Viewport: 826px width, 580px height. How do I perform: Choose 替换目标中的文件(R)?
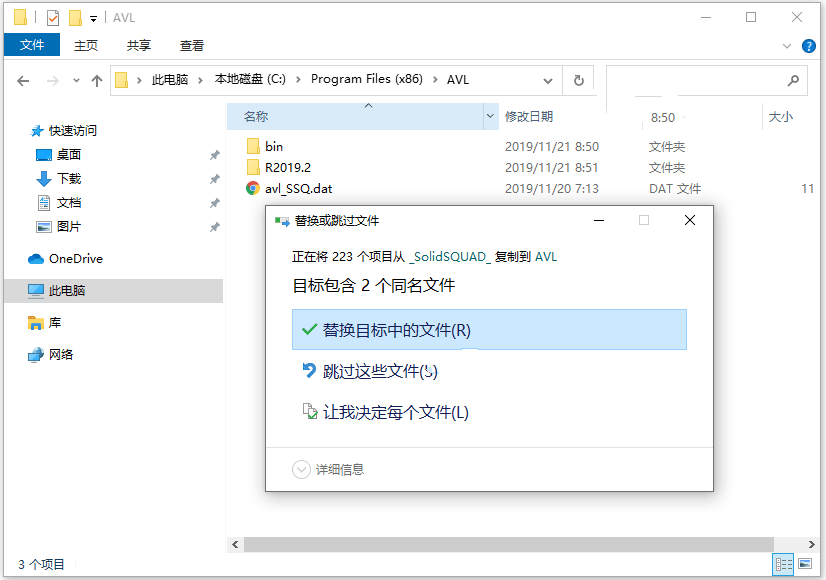[x=489, y=330]
